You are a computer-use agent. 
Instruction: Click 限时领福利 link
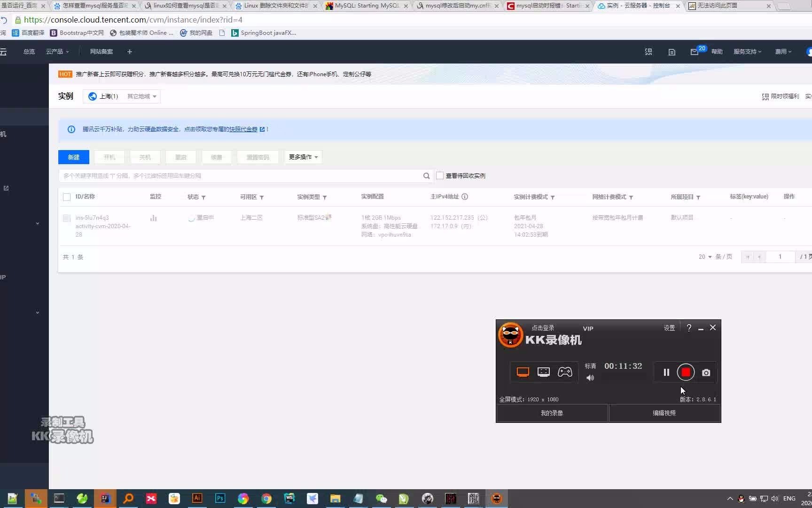(780, 96)
